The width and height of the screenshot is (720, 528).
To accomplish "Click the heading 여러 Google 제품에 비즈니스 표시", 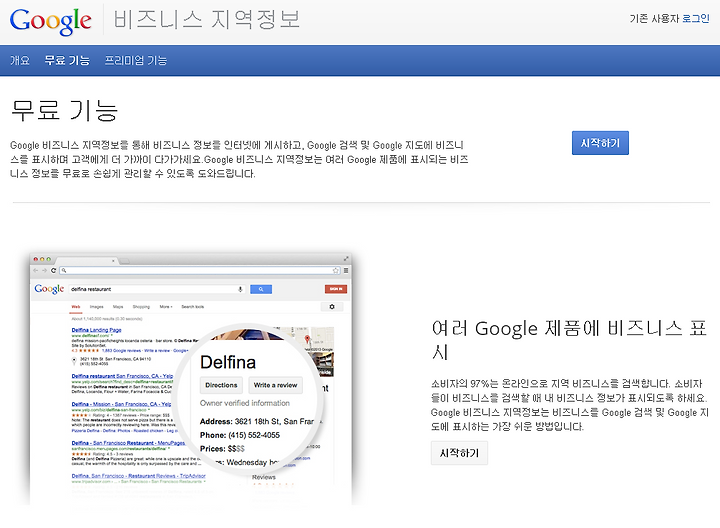I will pyautogui.click(x=569, y=340).
